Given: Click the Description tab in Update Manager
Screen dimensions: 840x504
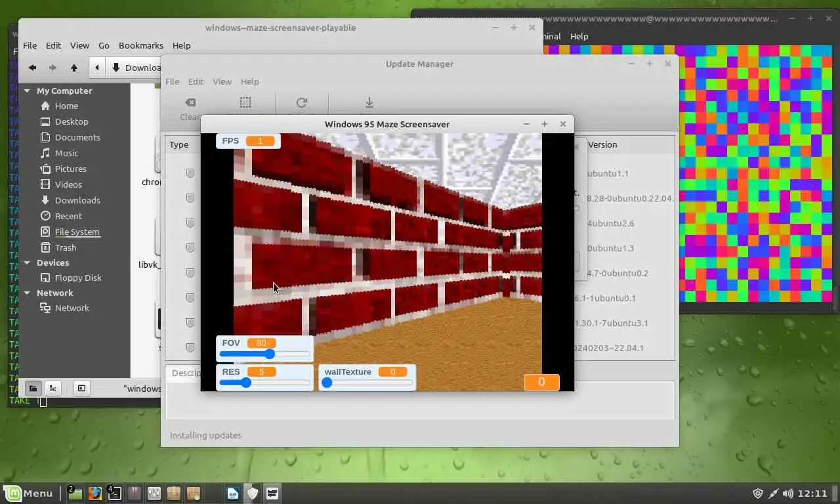Looking at the screenshot, I should 183,373.
